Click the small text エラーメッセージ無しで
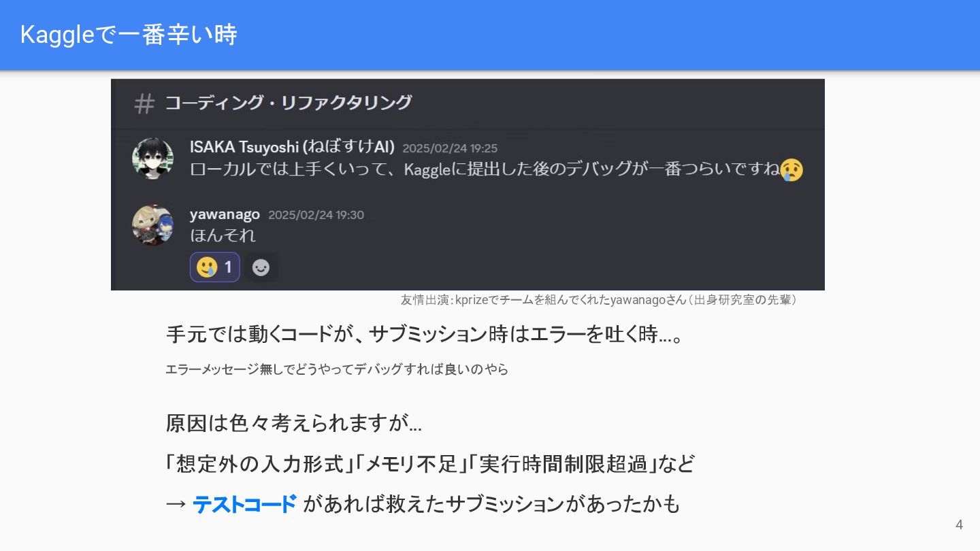Screen dimensions: 980x551 pyautogui.click(x=337, y=369)
